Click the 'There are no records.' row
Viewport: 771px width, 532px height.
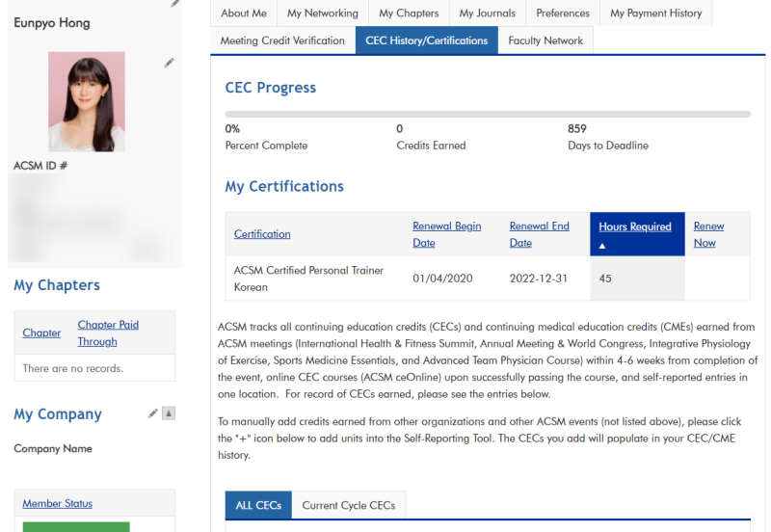(x=94, y=368)
